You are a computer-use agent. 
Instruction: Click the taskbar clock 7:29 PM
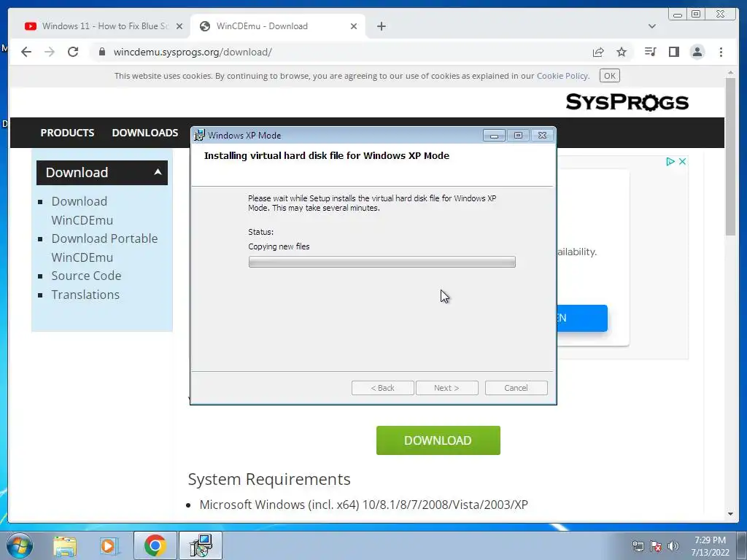[x=710, y=540]
